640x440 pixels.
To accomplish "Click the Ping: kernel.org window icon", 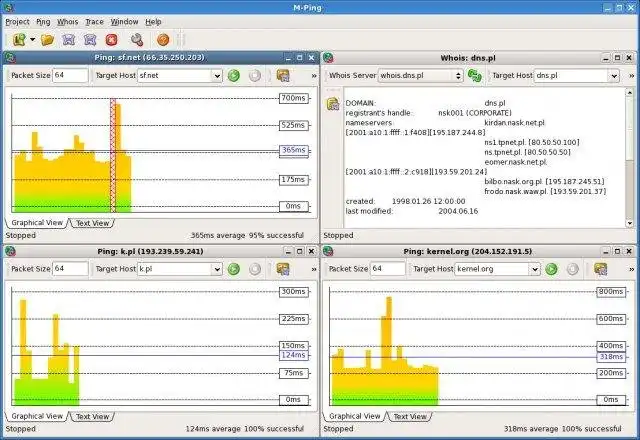I will tap(328, 251).
